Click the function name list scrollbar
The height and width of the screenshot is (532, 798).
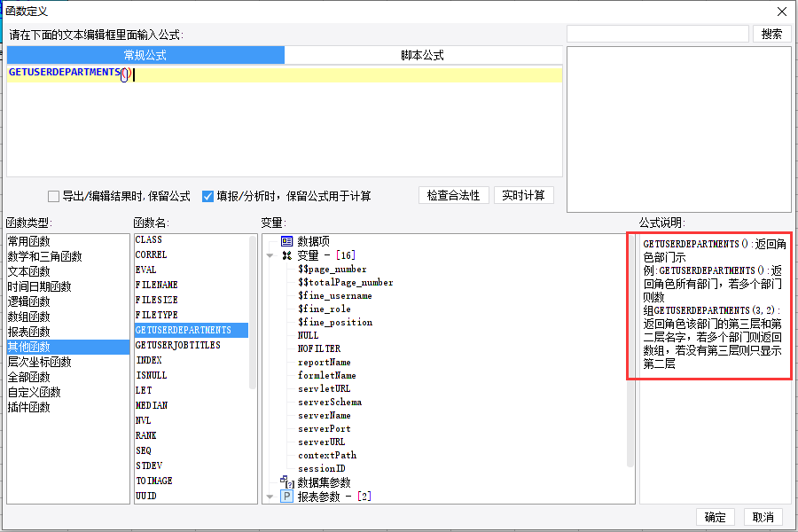[253, 312]
